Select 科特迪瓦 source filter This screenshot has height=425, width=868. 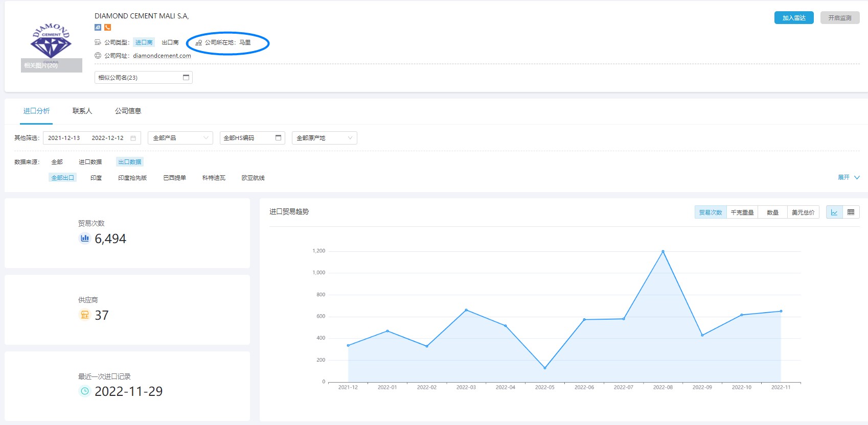click(x=214, y=178)
